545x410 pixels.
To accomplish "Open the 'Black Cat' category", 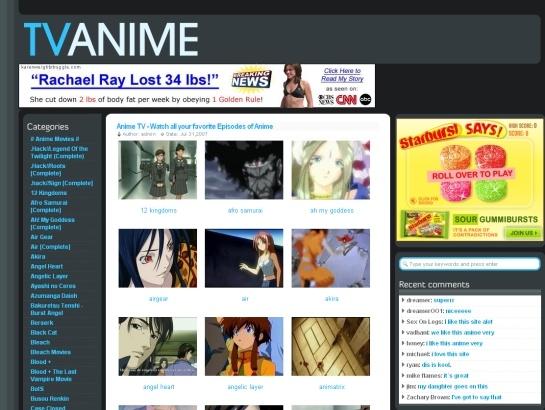I will [43, 333].
